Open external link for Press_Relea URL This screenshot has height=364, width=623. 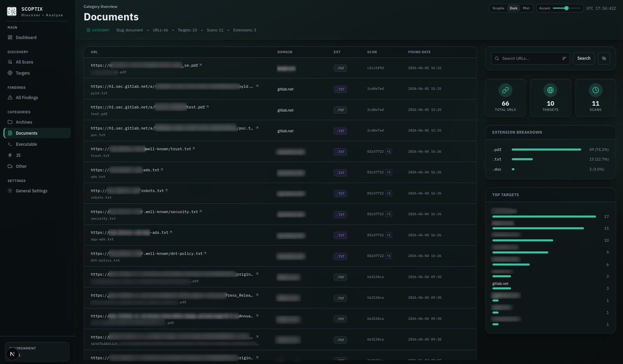256,295
